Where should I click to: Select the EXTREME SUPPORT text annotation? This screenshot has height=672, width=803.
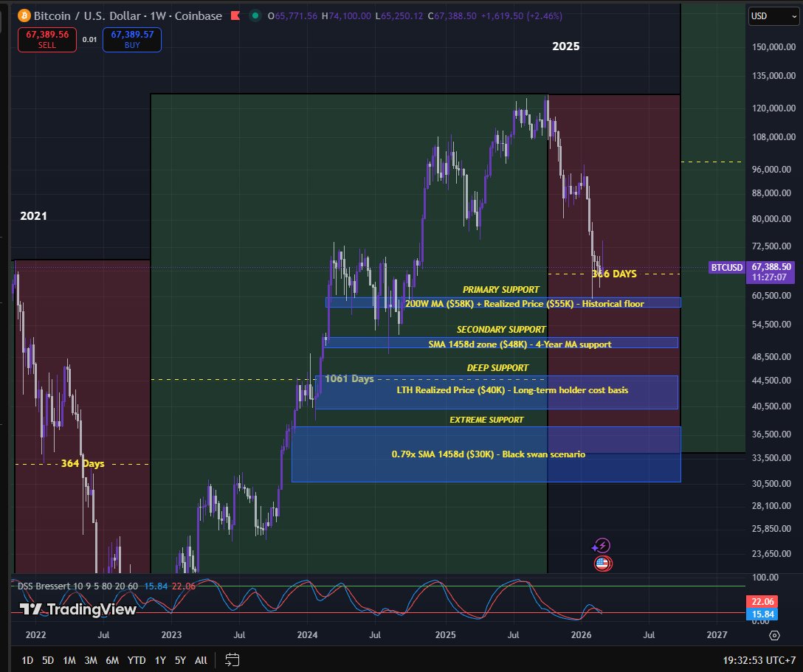(486, 420)
